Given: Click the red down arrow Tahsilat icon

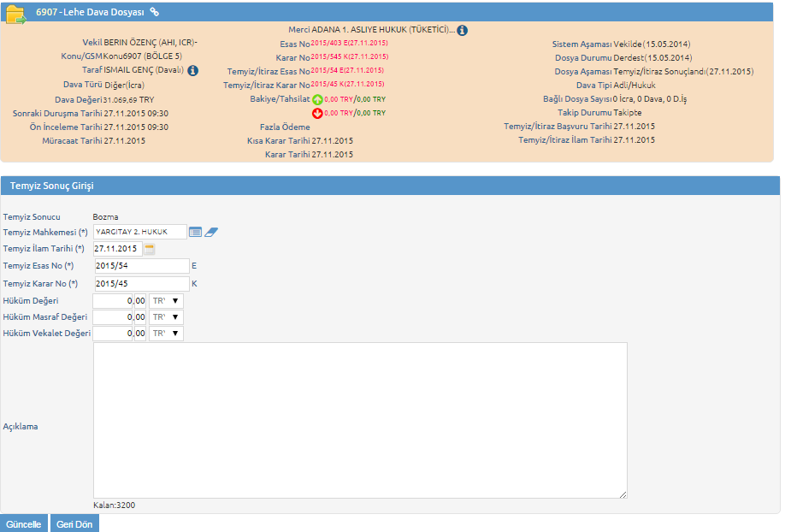Looking at the screenshot, I should coord(317,113).
